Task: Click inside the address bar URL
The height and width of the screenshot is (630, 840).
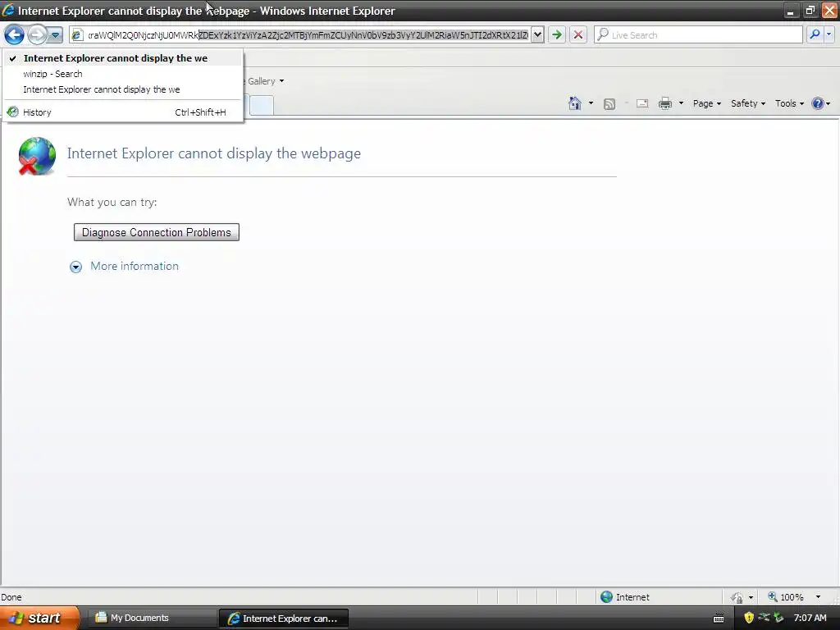Action: click(308, 34)
